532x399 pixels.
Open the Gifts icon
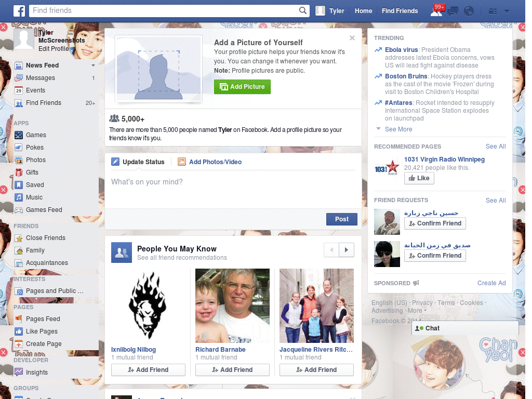point(19,172)
